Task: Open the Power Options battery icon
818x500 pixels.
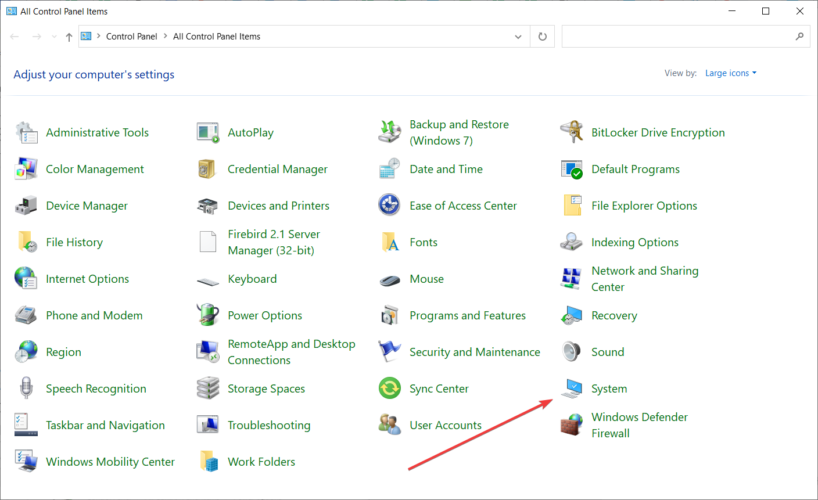Action: (208, 315)
